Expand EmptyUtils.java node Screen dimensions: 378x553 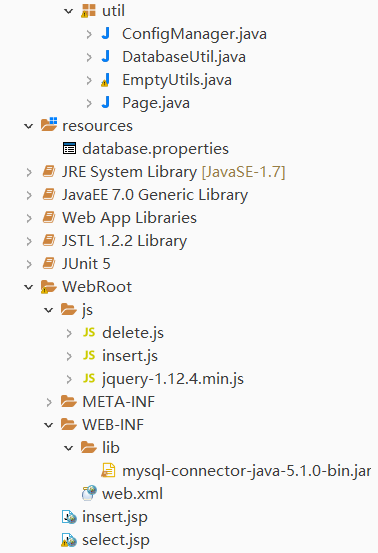[89, 80]
